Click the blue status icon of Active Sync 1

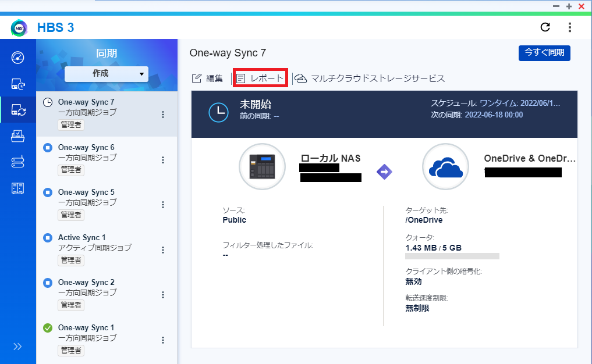click(48, 238)
